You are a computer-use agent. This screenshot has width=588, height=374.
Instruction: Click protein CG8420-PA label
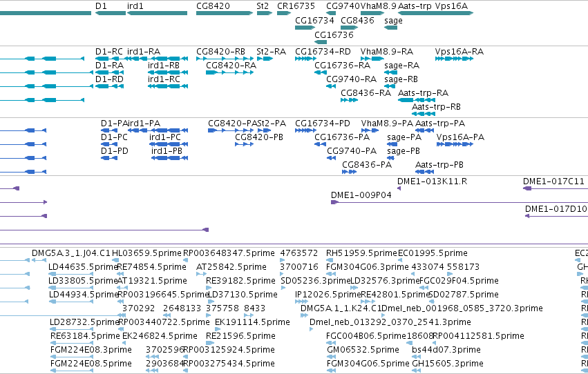click(232, 123)
